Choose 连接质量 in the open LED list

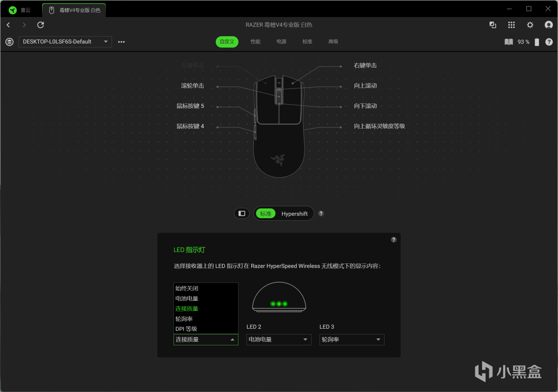(x=206, y=308)
